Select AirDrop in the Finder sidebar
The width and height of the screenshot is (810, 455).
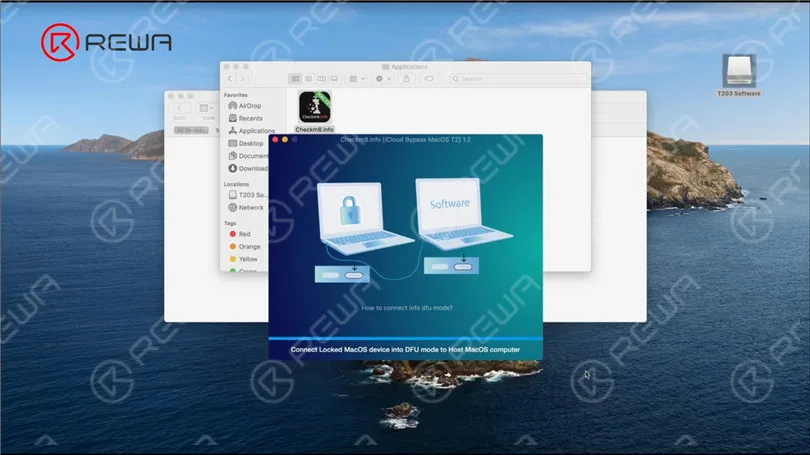pos(245,105)
